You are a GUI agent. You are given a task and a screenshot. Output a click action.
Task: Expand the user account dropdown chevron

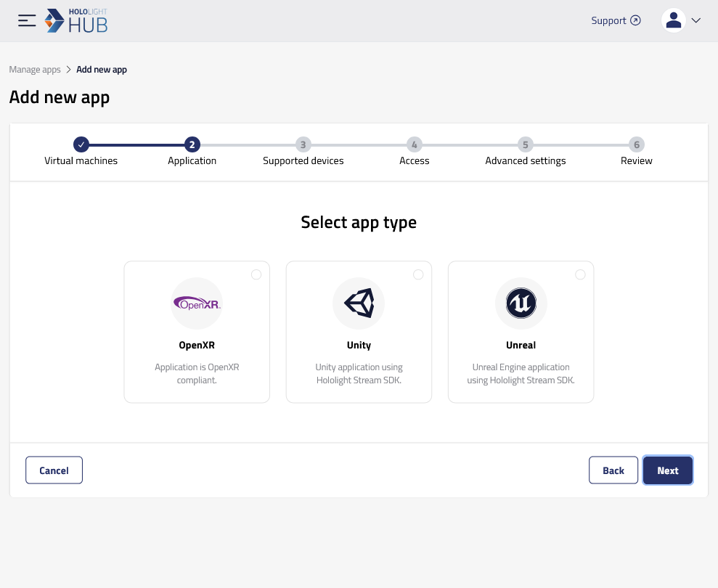click(696, 20)
